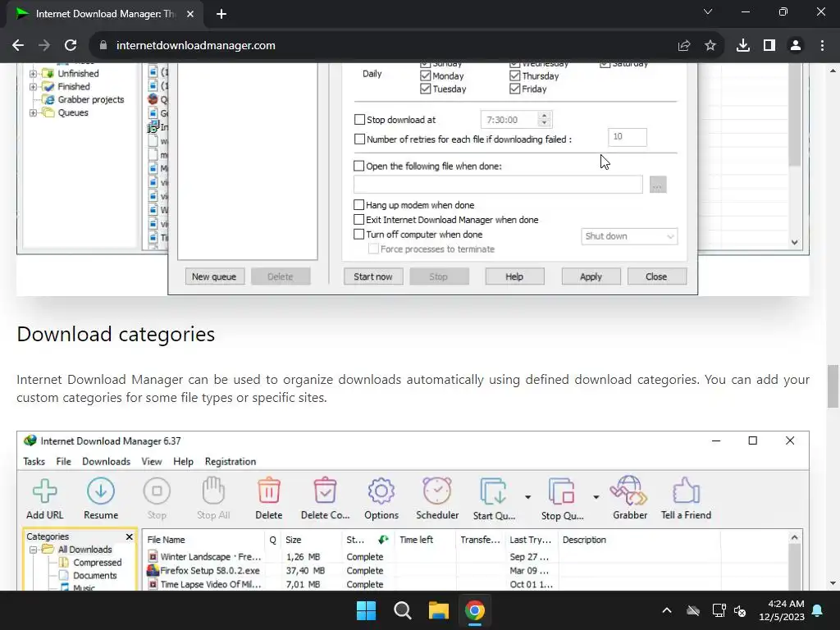The image size is (840, 630).
Task: Toggle the Chrome side panel icon
Action: [x=769, y=46]
